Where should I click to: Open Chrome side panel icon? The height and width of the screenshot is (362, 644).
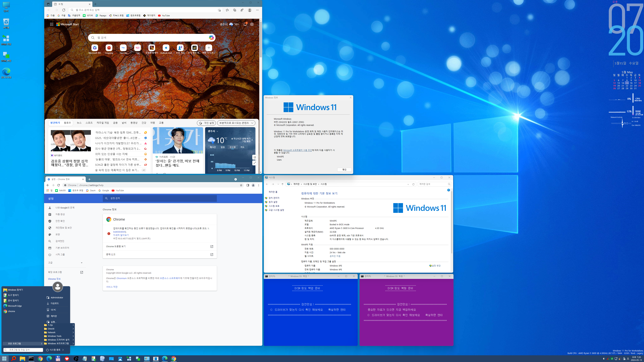pos(248,185)
